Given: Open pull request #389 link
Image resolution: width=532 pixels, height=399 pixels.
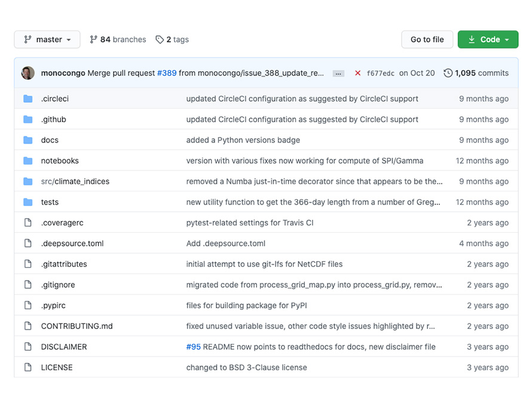Looking at the screenshot, I should pos(167,73).
